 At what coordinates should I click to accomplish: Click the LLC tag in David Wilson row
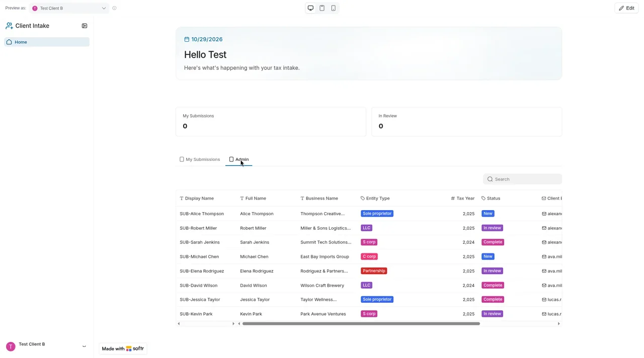[x=366, y=285]
